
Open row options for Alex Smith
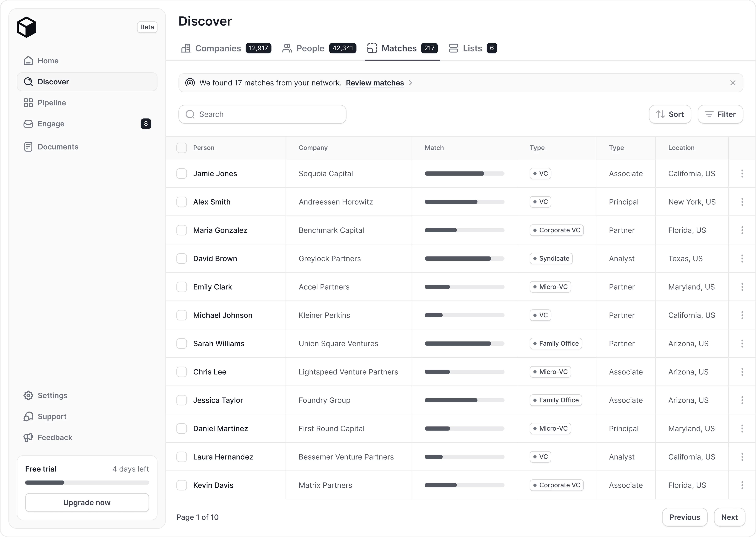pyautogui.click(x=742, y=202)
